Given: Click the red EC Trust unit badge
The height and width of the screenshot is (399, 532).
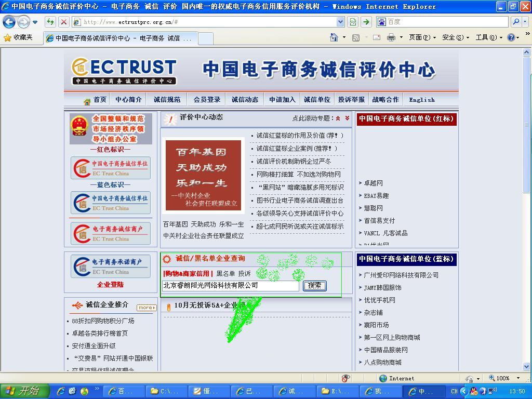Looking at the screenshot, I should [111, 168].
